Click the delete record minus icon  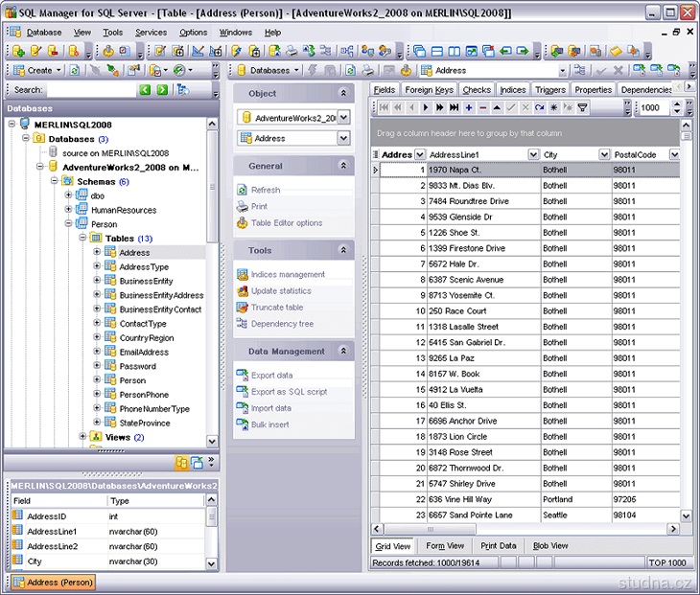click(x=482, y=108)
